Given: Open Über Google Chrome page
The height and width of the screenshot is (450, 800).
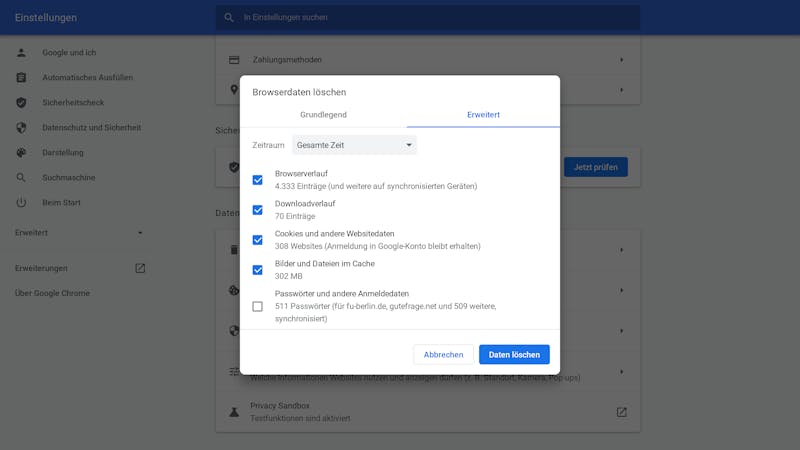Looking at the screenshot, I should click(52, 293).
